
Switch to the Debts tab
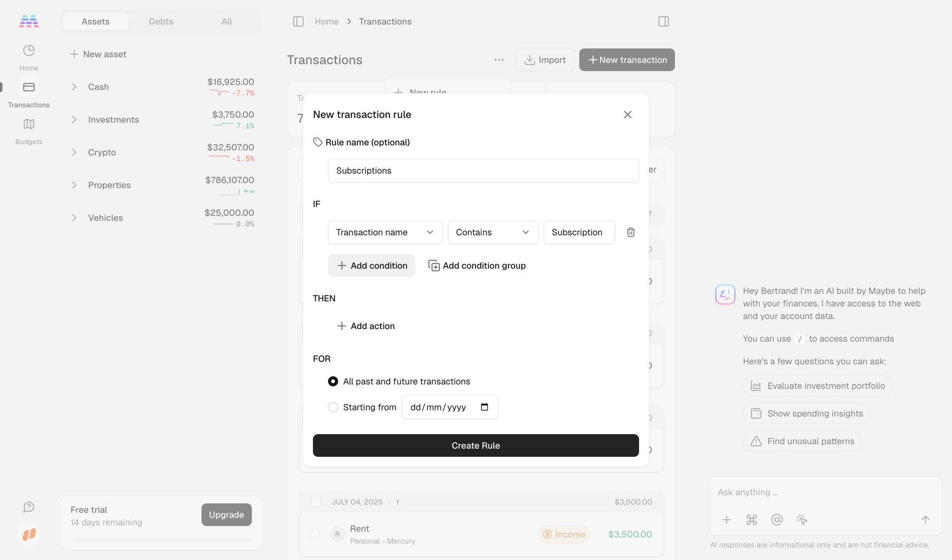161,21
